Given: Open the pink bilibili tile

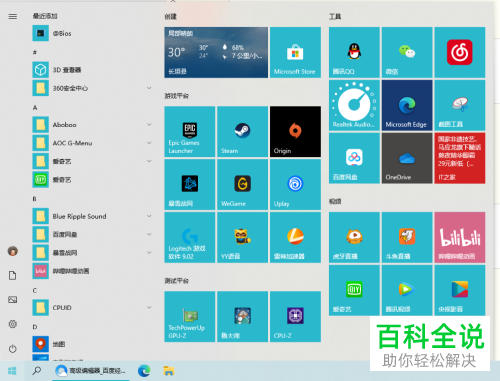Looking at the screenshot, I should pyautogui.click(x=460, y=237).
